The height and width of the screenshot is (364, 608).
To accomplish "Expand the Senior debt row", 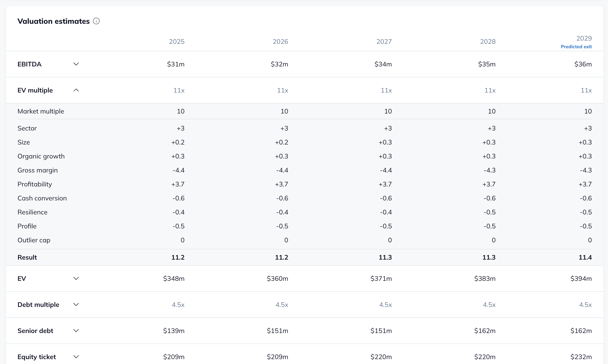I will (x=76, y=331).
